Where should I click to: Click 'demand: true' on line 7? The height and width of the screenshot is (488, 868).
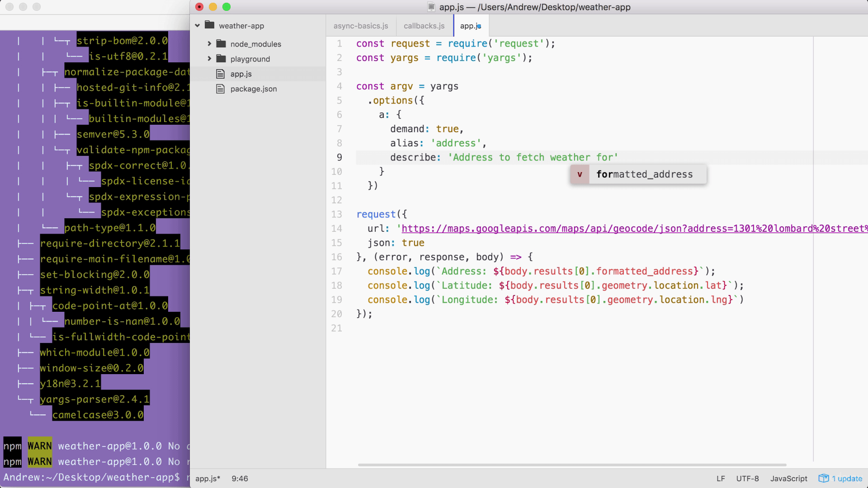click(x=427, y=129)
